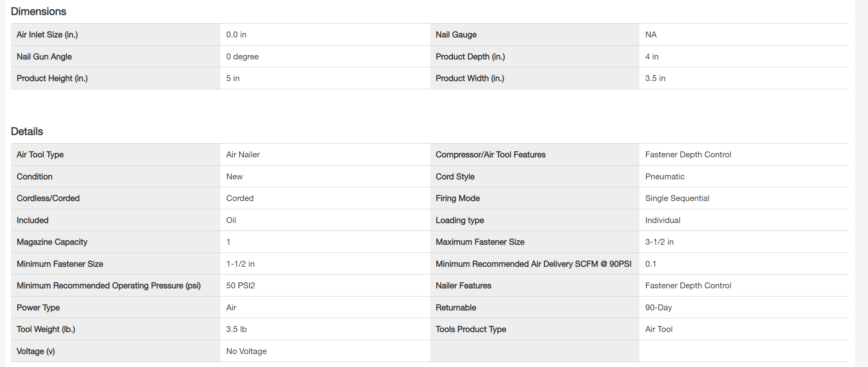The height and width of the screenshot is (367, 868).
Task: Click the Nail Gauge label cell
Action: (456, 35)
